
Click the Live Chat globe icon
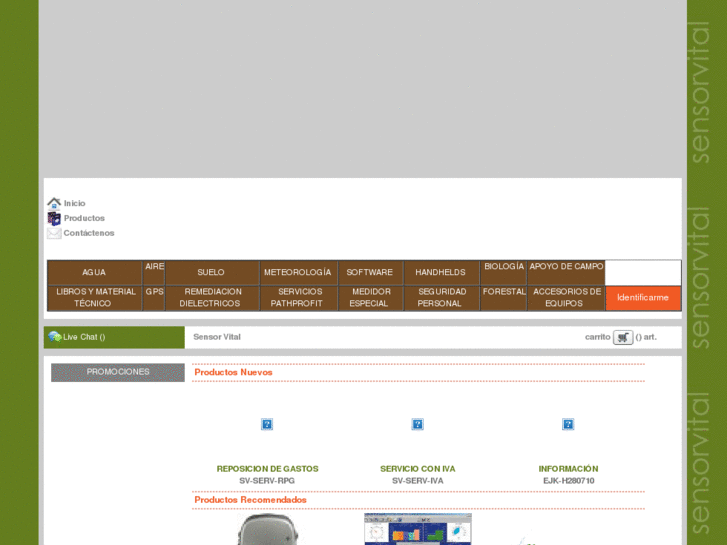click(55, 337)
